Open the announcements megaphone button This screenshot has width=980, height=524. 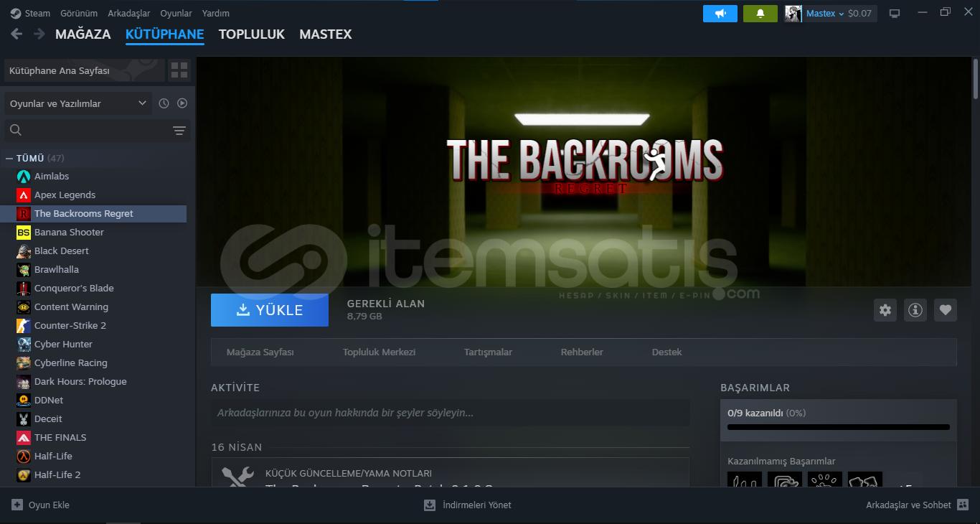[720, 14]
